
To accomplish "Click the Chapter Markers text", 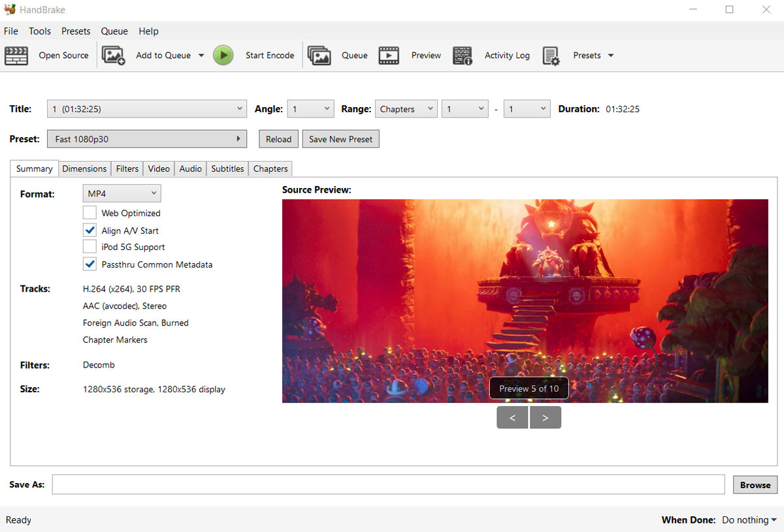I will point(115,339).
